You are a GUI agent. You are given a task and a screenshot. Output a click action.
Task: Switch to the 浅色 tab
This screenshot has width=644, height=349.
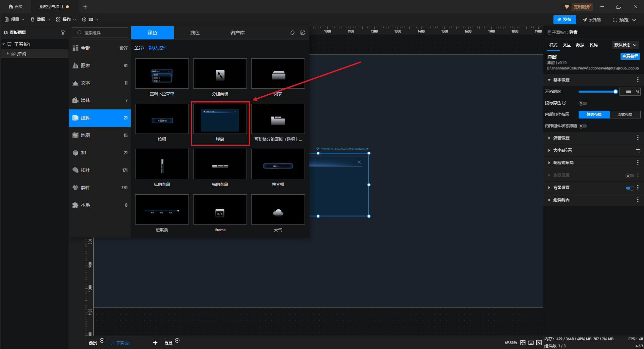(195, 33)
